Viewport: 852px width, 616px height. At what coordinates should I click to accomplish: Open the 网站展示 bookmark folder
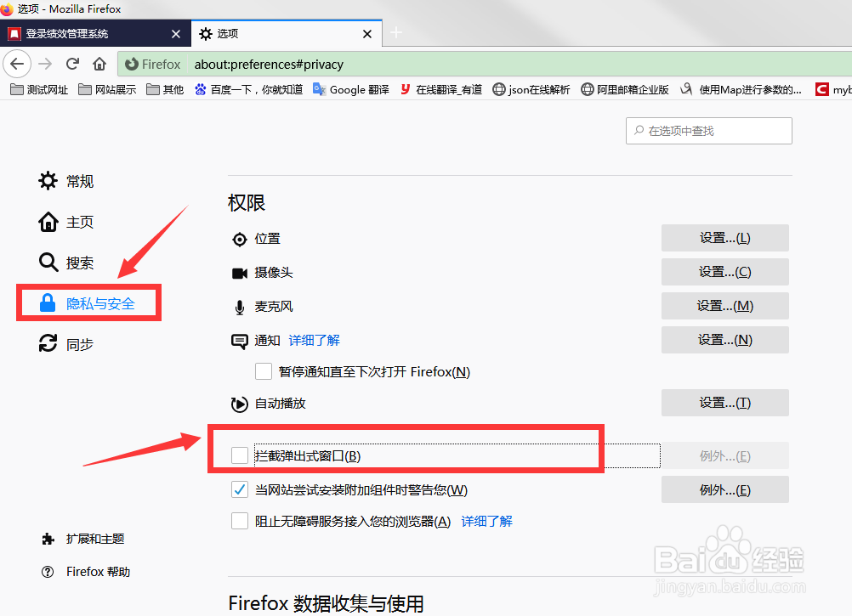point(107,89)
